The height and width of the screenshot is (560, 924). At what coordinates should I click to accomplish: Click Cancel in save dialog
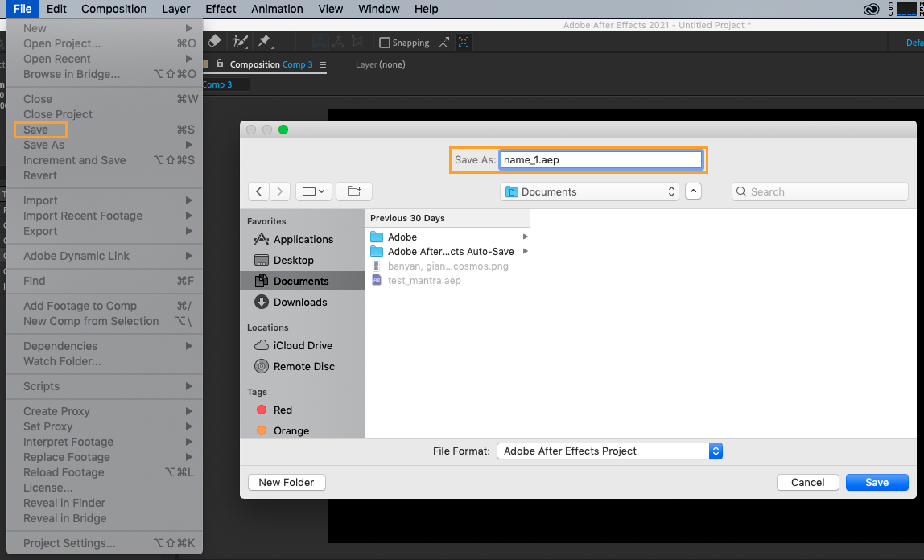[x=807, y=482]
